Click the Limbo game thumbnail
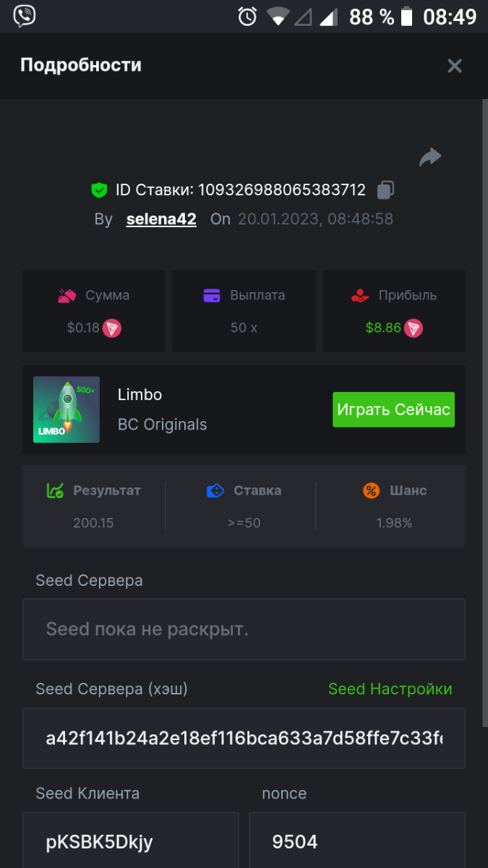 click(67, 409)
